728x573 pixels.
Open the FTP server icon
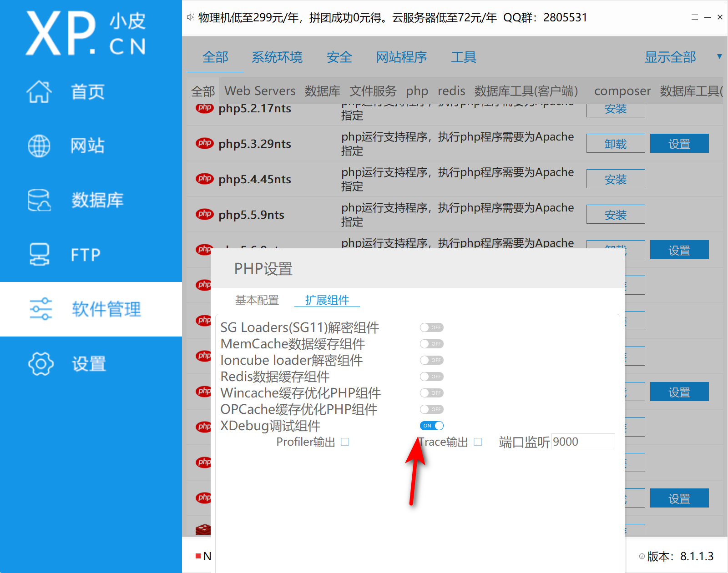(39, 255)
